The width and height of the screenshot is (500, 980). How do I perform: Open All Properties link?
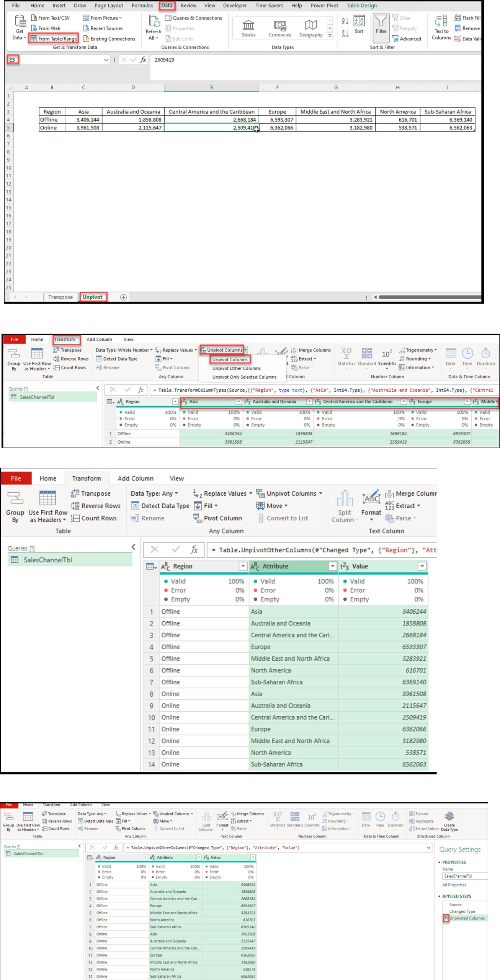click(454, 885)
